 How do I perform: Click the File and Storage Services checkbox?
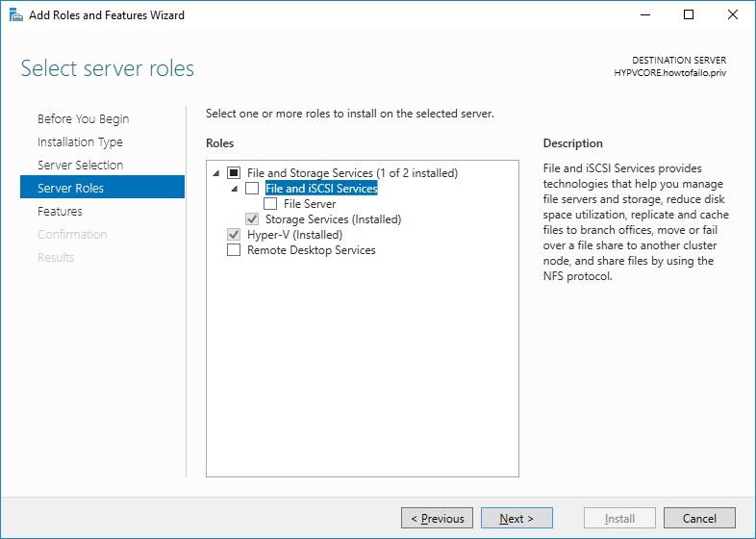pos(234,173)
